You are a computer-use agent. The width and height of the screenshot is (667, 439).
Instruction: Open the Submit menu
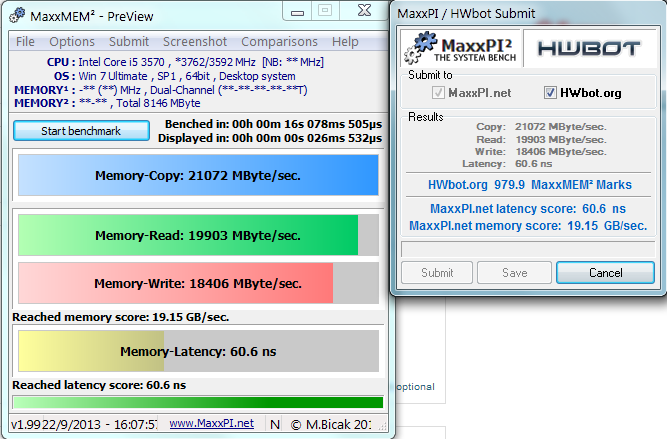pyautogui.click(x=129, y=42)
